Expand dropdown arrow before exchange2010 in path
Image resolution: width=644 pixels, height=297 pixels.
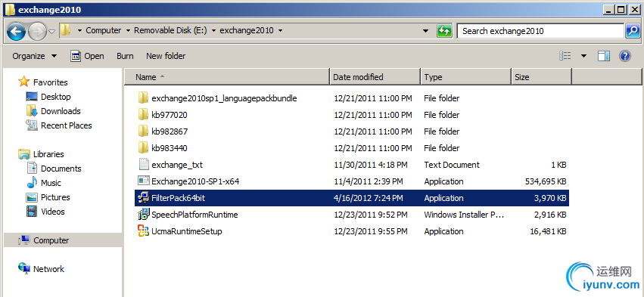pyautogui.click(x=214, y=31)
